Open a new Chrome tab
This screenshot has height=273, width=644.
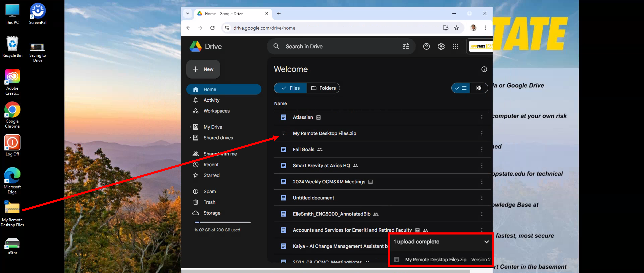point(279,13)
